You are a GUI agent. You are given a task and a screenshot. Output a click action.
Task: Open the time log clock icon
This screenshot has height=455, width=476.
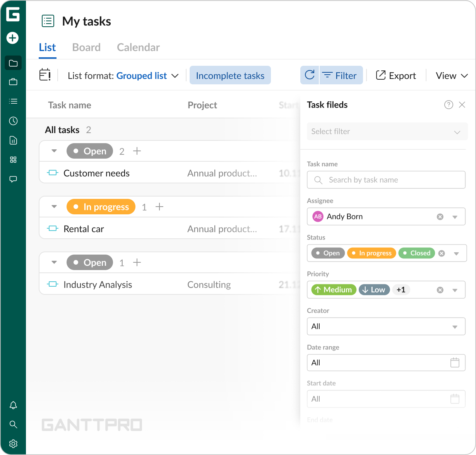coord(13,121)
